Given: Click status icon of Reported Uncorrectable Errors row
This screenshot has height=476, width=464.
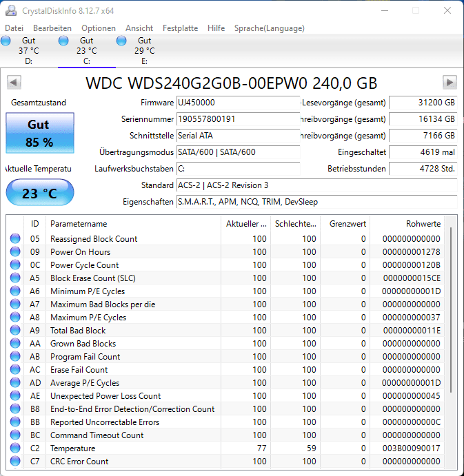Looking at the screenshot, I should 15,422.
